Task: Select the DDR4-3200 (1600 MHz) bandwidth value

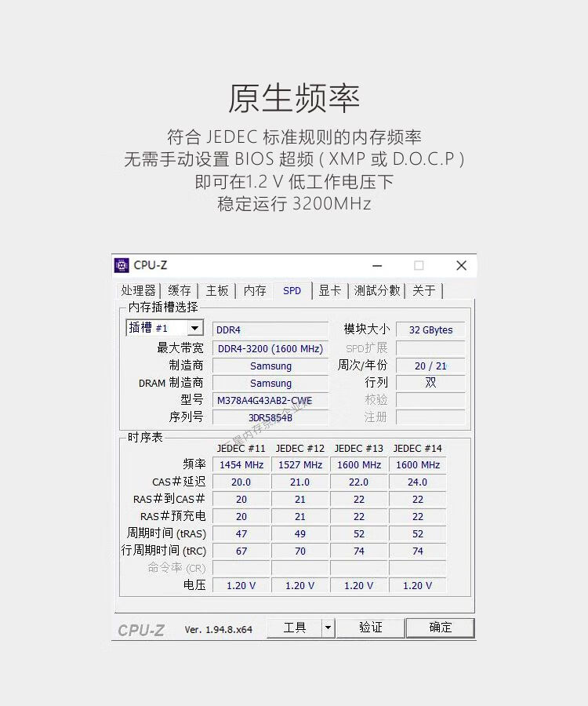Action: point(270,348)
